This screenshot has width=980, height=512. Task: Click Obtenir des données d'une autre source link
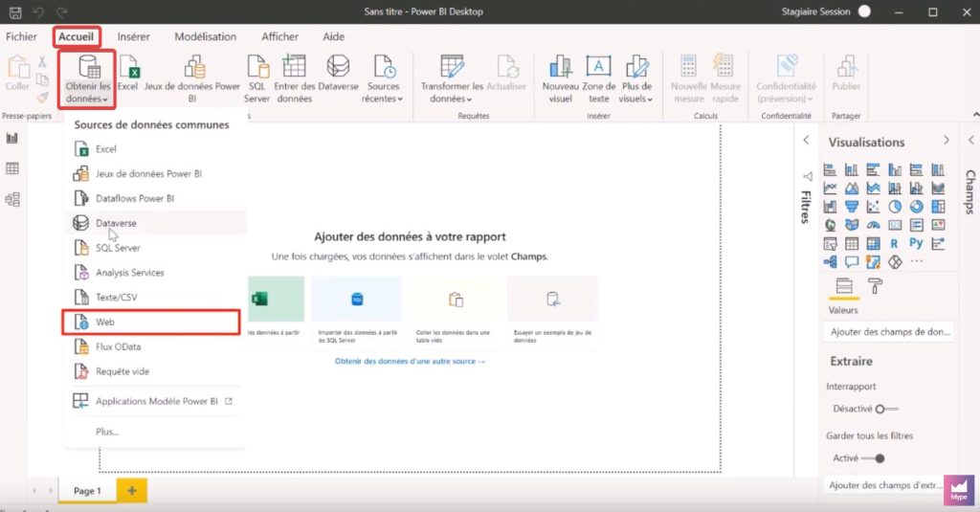pos(410,362)
